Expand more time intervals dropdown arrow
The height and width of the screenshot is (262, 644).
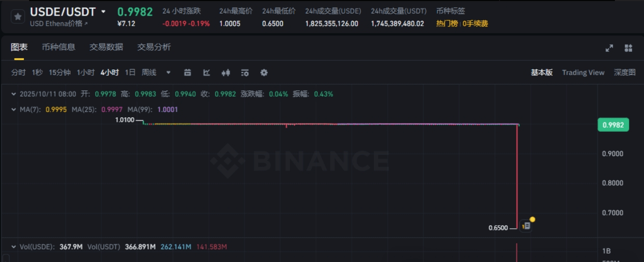[168, 73]
